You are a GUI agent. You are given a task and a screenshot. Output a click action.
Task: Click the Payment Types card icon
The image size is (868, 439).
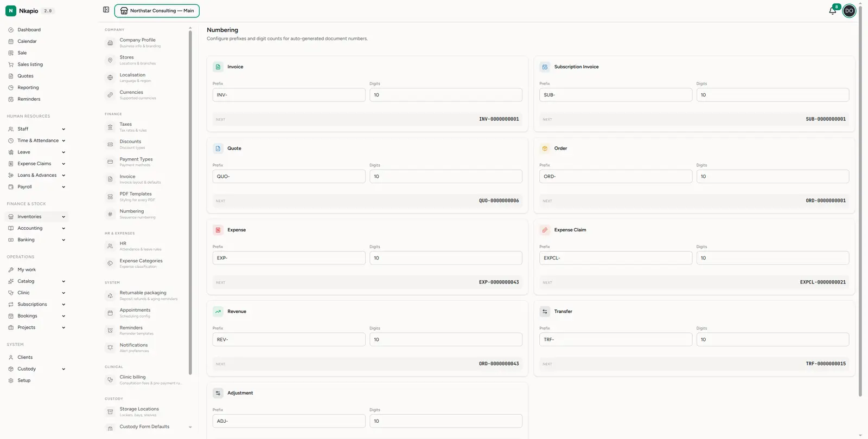click(x=110, y=162)
